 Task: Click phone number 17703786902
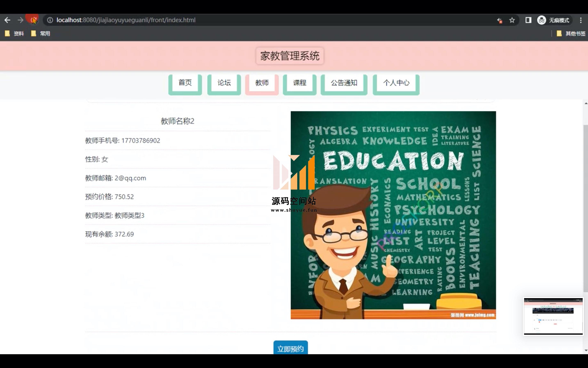tap(141, 140)
